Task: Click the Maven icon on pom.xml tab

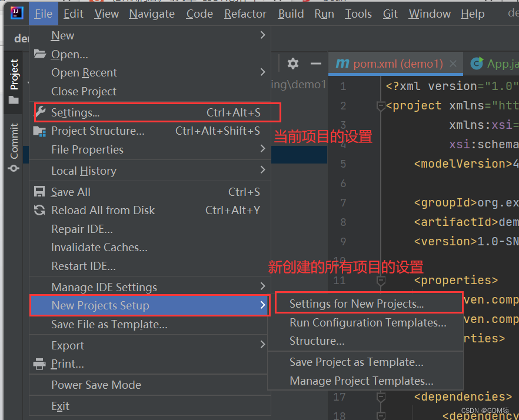Action: [342, 63]
